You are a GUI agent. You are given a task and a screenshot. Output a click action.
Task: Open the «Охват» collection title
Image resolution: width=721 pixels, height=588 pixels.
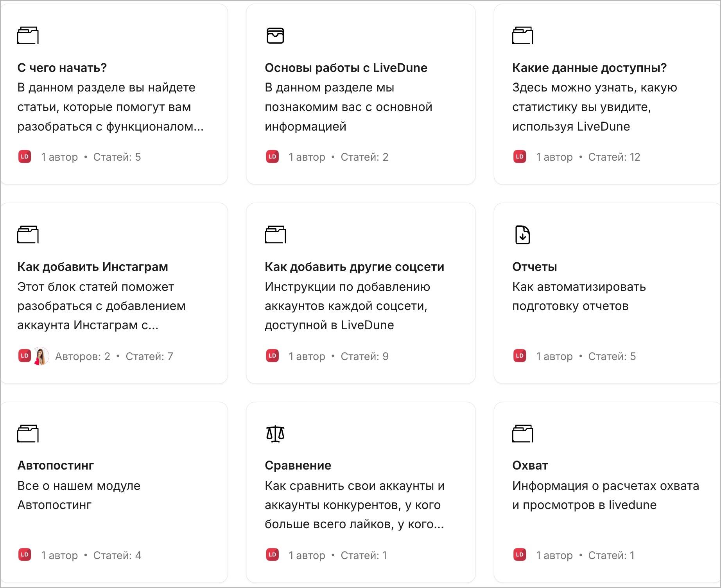click(530, 465)
